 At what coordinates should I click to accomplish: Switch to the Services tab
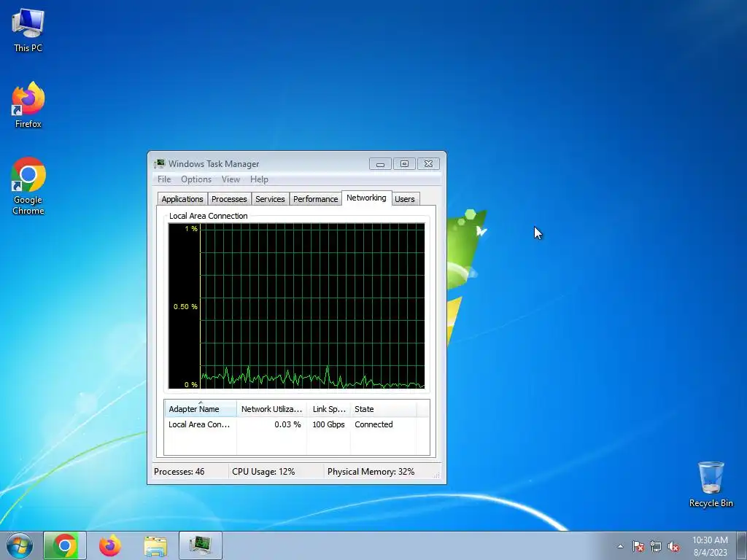coord(270,199)
